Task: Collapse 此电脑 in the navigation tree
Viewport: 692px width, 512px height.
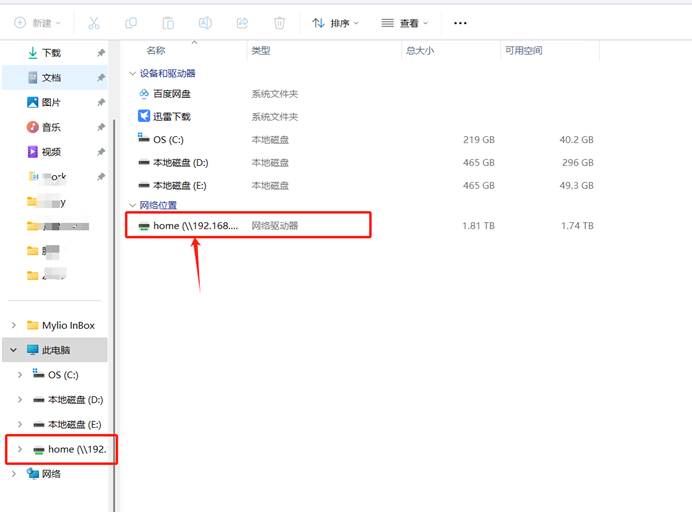Action: click(13, 350)
